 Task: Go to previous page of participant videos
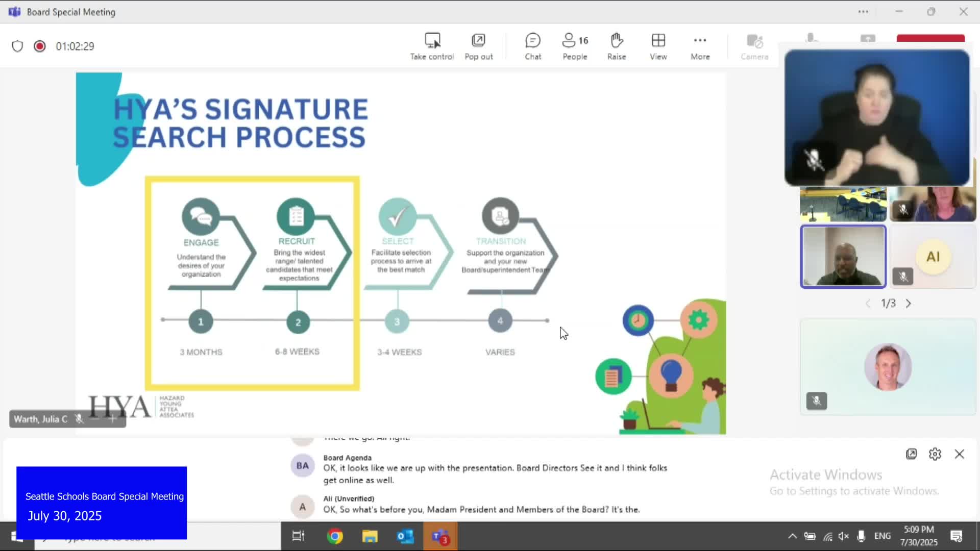[868, 304]
